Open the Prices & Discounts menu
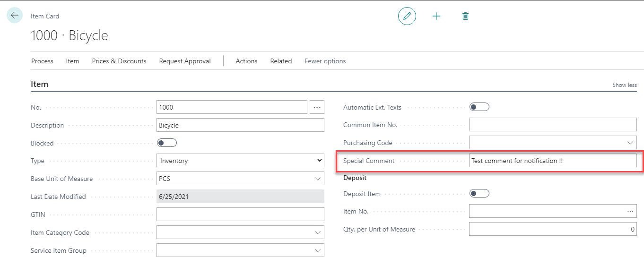This screenshot has height=266, width=644. 119,61
